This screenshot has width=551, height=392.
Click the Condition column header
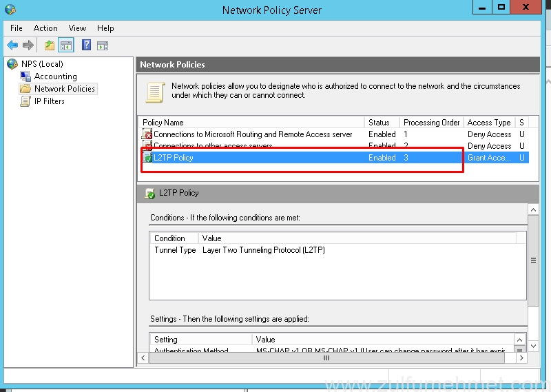(x=174, y=238)
